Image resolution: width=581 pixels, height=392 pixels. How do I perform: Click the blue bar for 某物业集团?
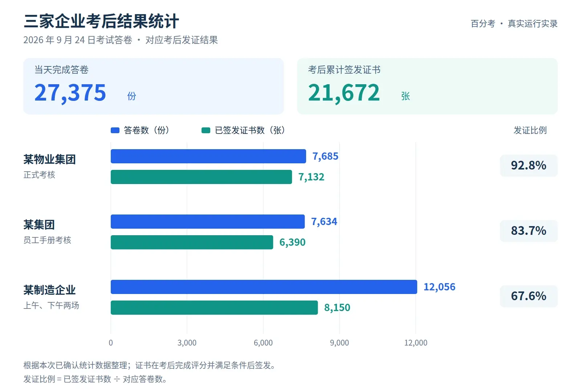[208, 156]
